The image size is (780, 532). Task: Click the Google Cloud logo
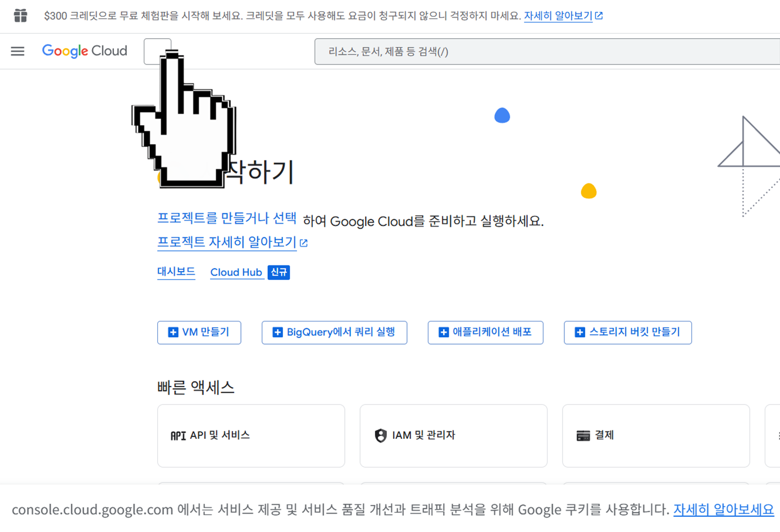coord(85,51)
